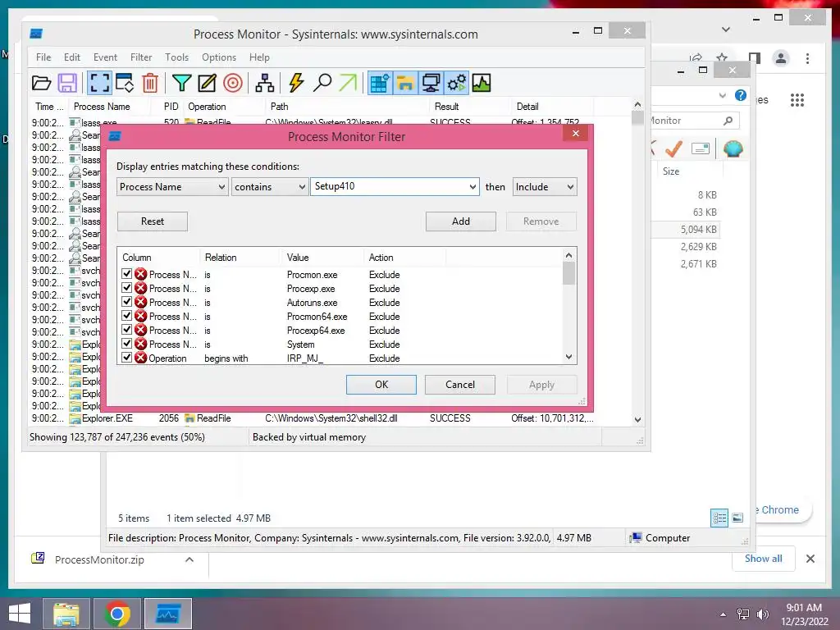
Task: Uncheck the Procmon64.exe filter rule checkbox
Action: tap(127, 316)
